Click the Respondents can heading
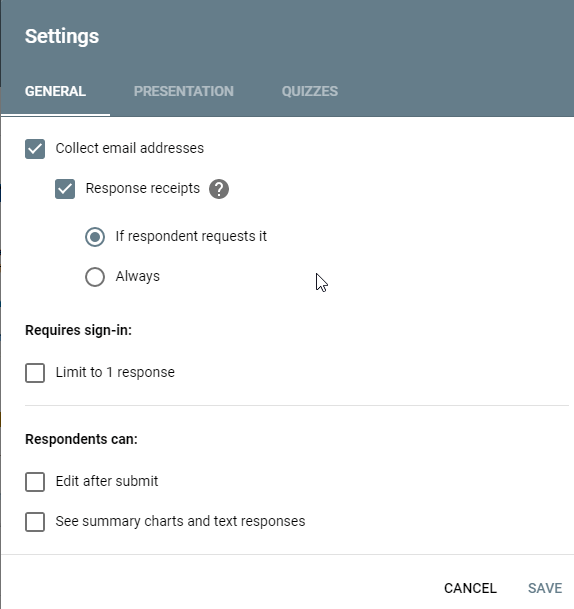 [x=81, y=439]
